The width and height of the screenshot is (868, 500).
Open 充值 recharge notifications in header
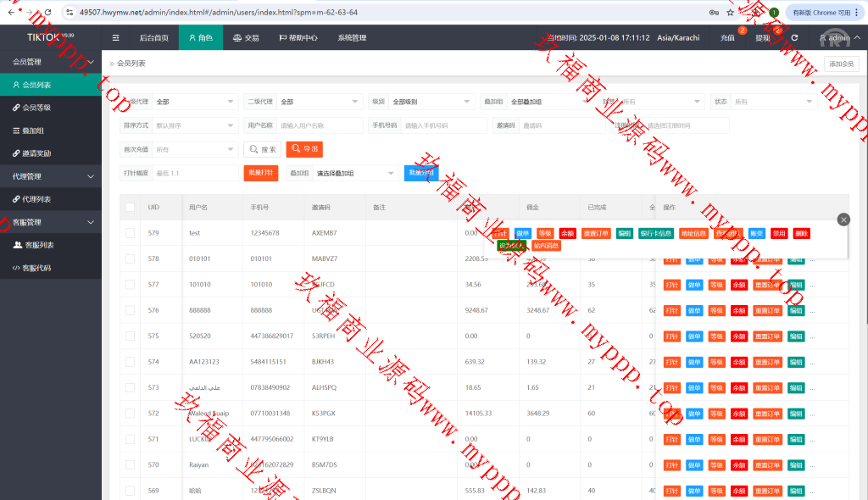point(727,38)
